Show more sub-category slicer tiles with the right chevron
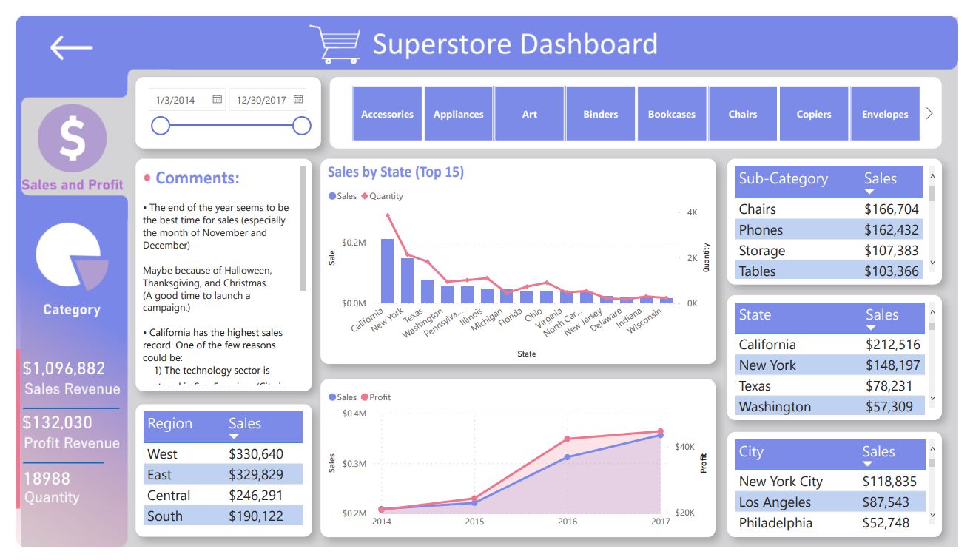 pyautogui.click(x=930, y=114)
